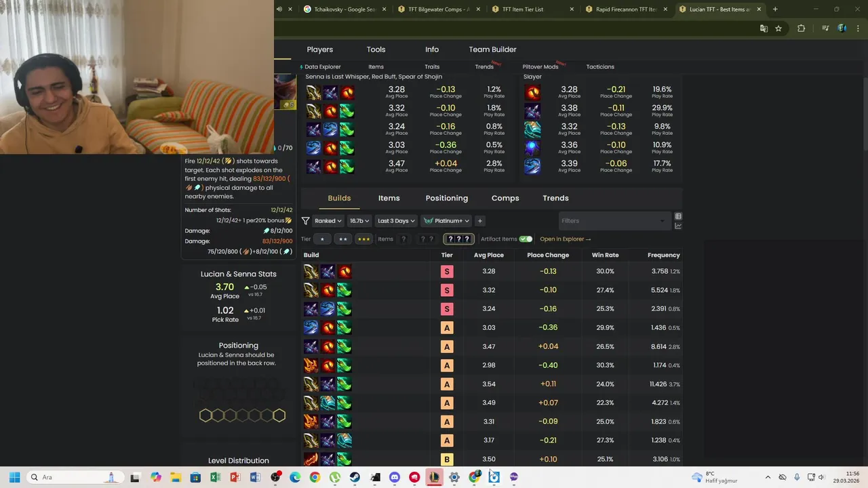Image resolution: width=868 pixels, height=488 pixels.
Task: Click the filter funnel icon beside Ranked
Action: pyautogui.click(x=305, y=221)
